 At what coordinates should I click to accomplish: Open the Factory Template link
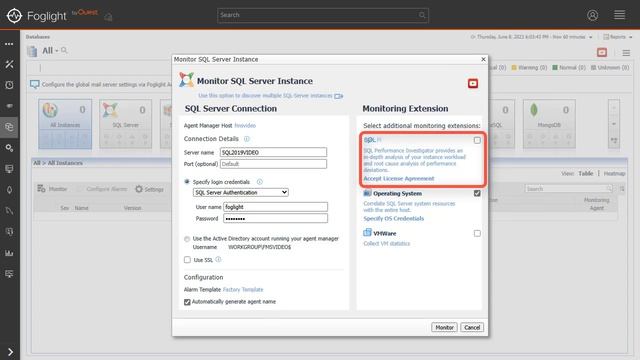click(243, 289)
